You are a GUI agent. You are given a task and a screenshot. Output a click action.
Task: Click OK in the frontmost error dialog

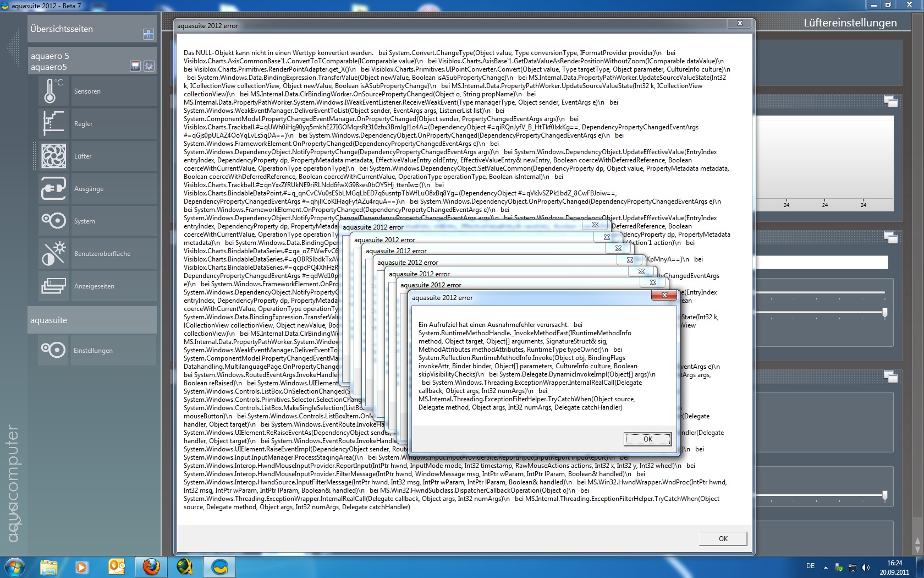click(648, 439)
